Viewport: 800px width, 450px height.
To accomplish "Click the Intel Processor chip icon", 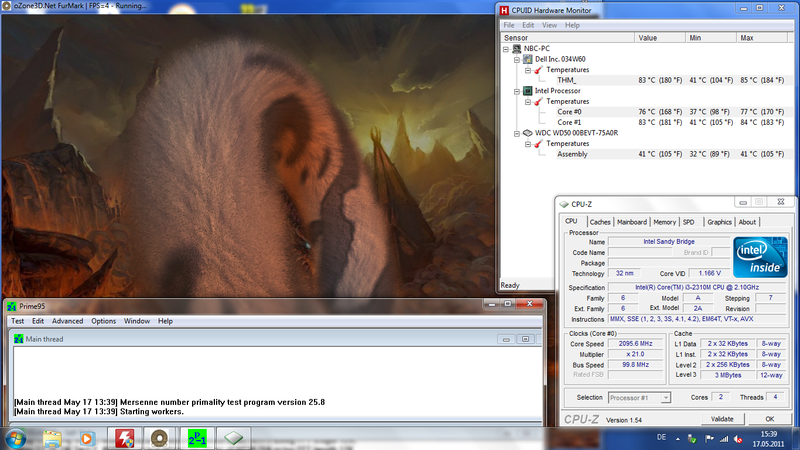I will [528, 91].
